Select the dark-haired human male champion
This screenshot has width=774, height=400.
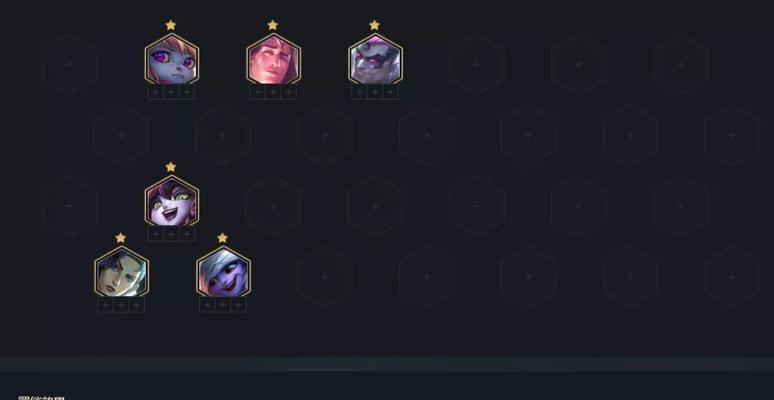tap(121, 273)
